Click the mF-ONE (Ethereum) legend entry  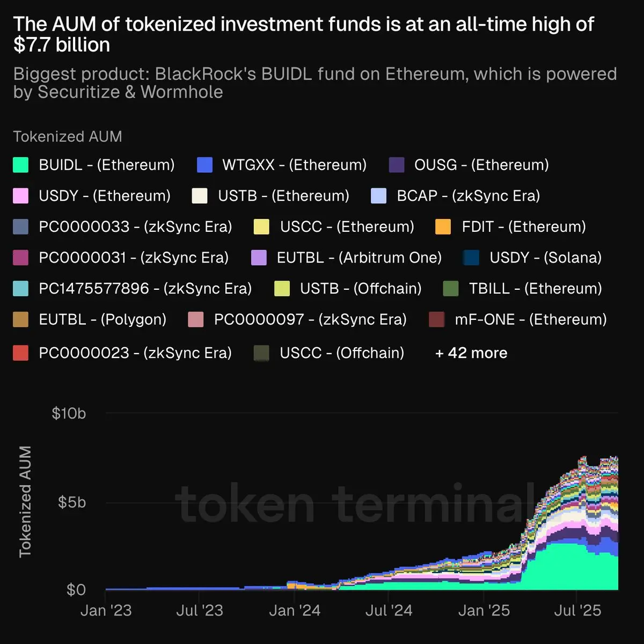click(x=518, y=319)
